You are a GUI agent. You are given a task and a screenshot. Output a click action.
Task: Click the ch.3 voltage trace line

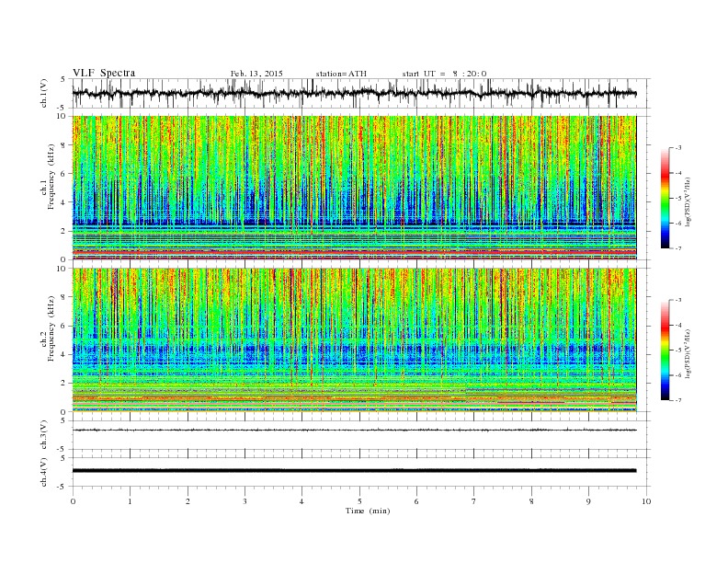(x=354, y=431)
